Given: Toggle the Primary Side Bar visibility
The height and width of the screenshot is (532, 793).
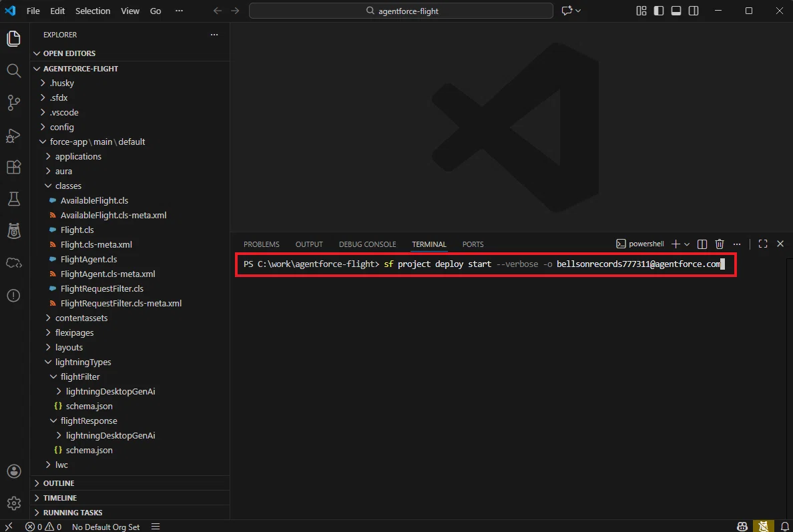Looking at the screenshot, I should click(658, 11).
